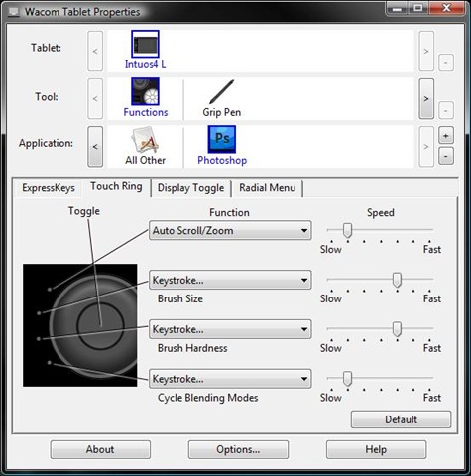Click the Wacom title bar icon
This screenshot has height=476, width=471.
[14, 12]
